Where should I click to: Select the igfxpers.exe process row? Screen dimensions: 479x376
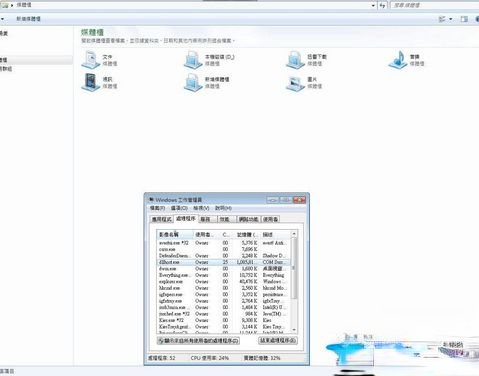(x=224, y=295)
